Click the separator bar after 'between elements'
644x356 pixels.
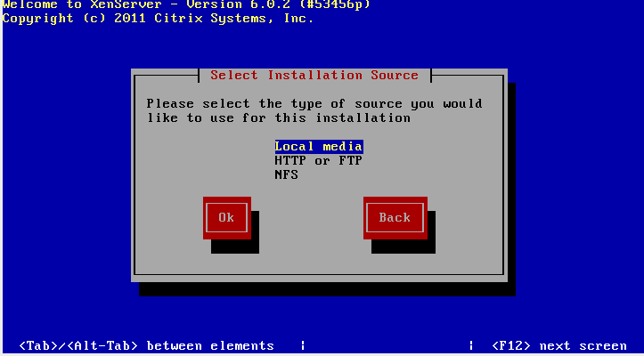pos(303,345)
